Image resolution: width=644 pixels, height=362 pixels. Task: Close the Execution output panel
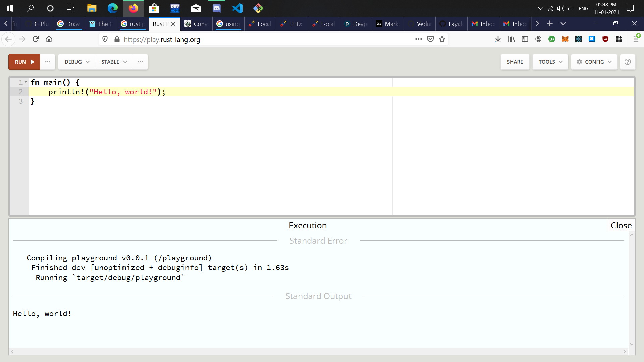pyautogui.click(x=621, y=225)
